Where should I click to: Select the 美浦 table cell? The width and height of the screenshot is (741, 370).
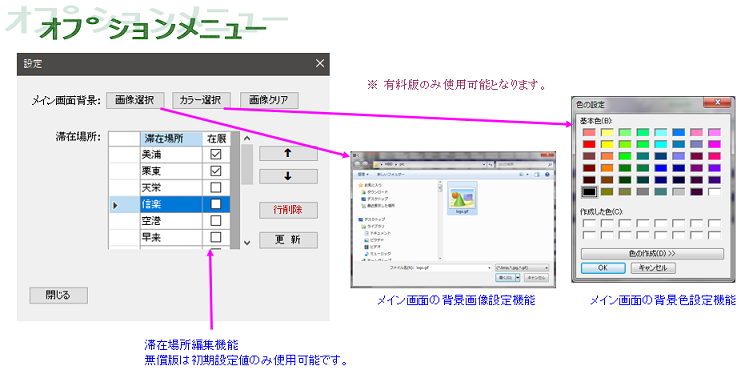pyautogui.click(x=171, y=155)
